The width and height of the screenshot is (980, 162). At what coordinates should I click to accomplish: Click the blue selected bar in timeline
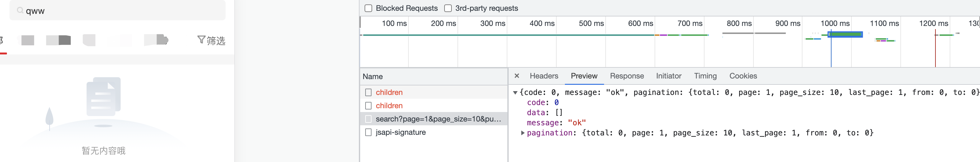point(845,35)
